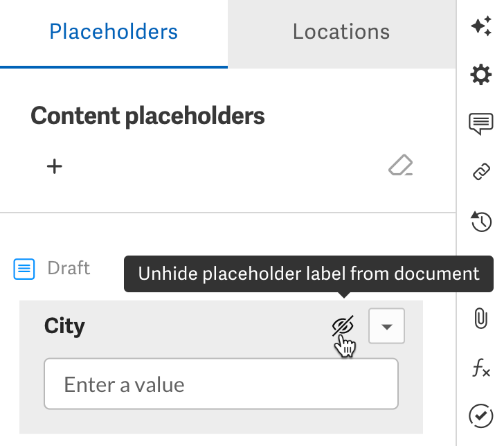Click the eraser clear-values icon

pos(400,166)
